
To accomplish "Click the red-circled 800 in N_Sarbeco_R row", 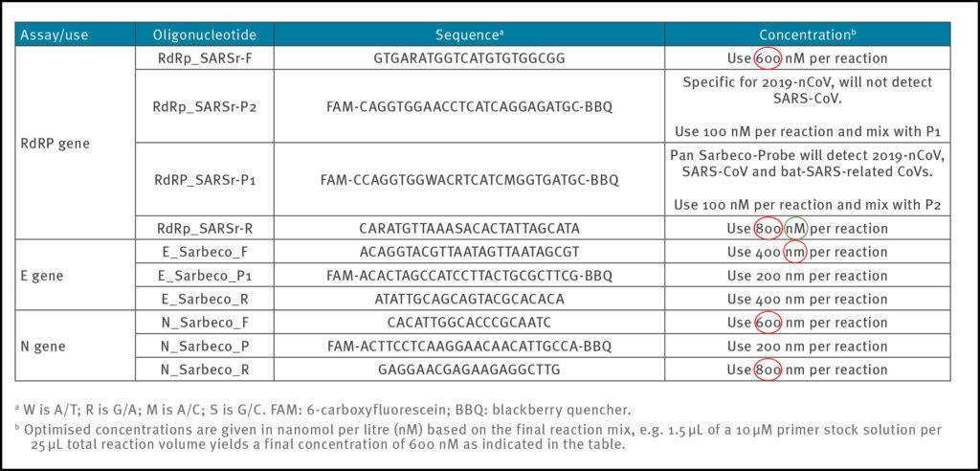I will [768, 370].
